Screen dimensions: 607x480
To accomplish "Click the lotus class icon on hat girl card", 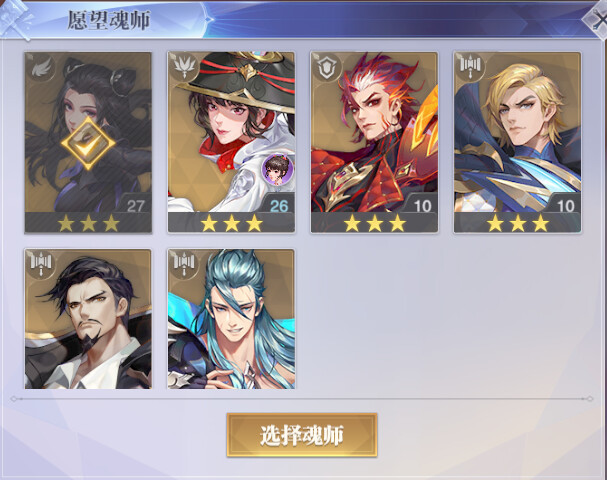I will (x=184, y=67).
